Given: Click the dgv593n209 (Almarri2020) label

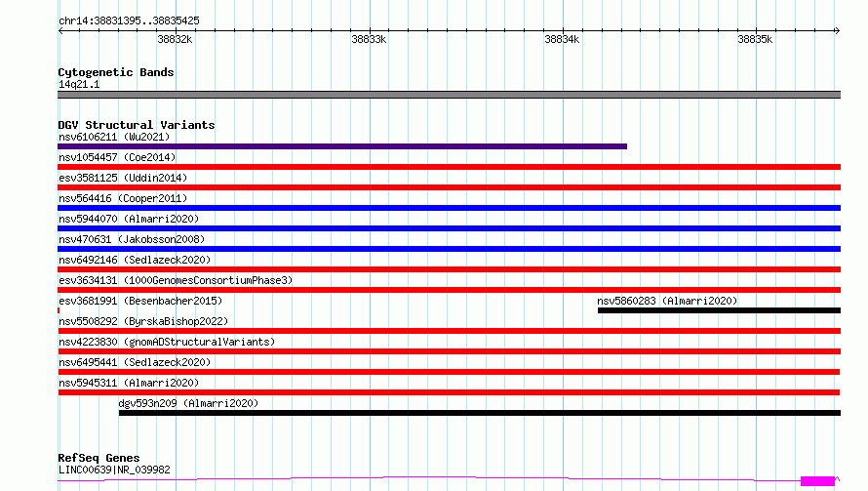Looking at the screenshot, I should click(x=188, y=403).
